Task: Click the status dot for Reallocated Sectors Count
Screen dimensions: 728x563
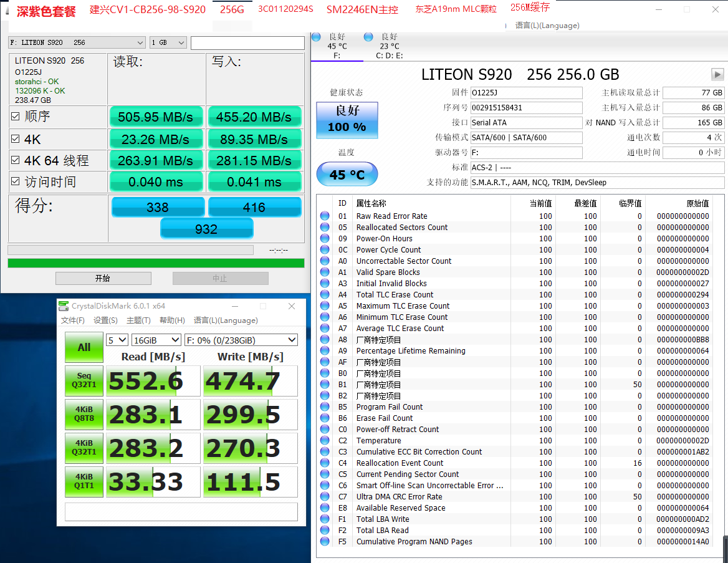Action: pos(325,227)
